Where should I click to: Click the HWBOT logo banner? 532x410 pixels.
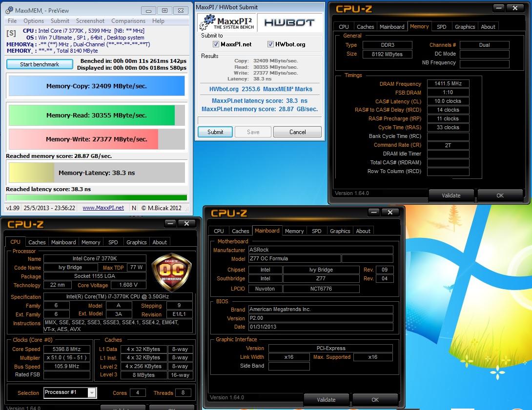tap(289, 22)
